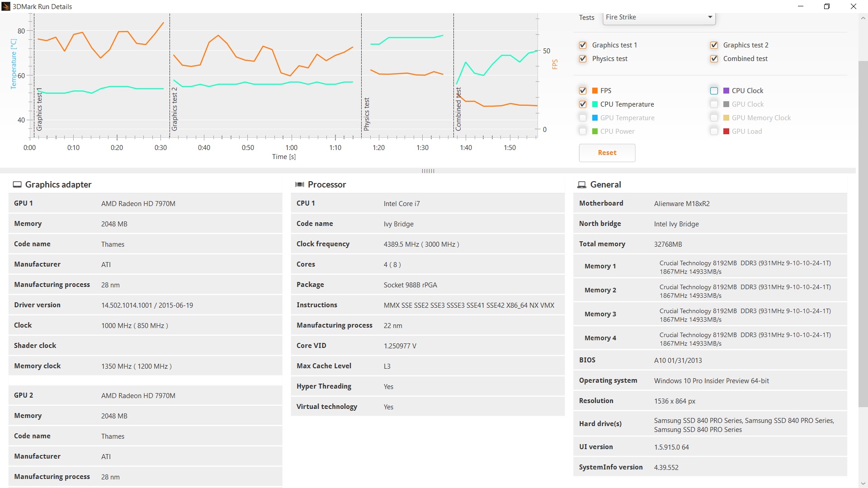Click the splitter grip below the chart
The width and height of the screenshot is (868, 488).
(428, 171)
